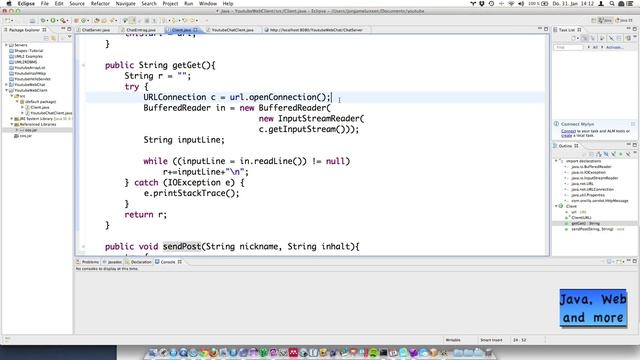
Task: Click Writable in the status bar
Action: pyautogui.click(x=453, y=340)
